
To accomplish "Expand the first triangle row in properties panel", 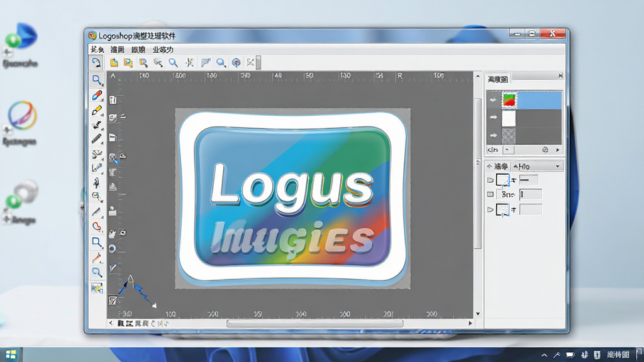I will (x=490, y=180).
